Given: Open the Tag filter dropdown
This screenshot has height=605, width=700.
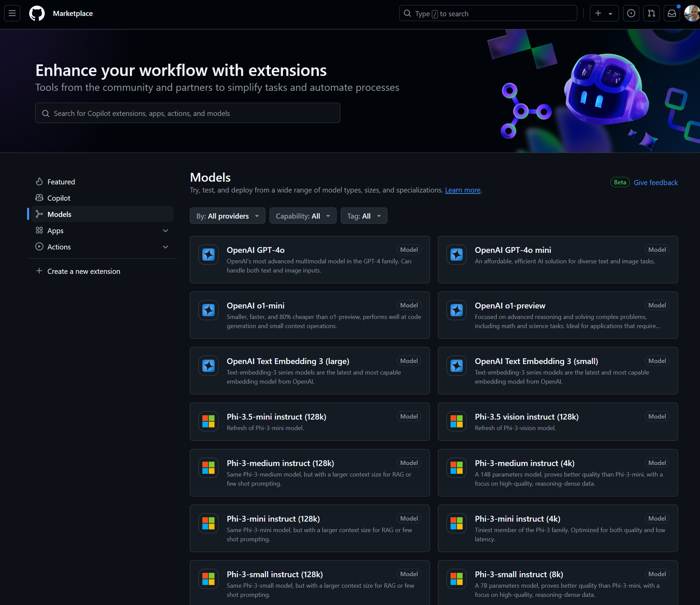Looking at the screenshot, I should click(364, 216).
